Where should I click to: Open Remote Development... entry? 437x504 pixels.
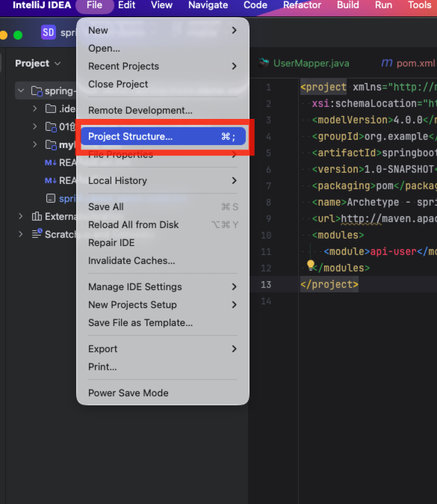point(163,110)
